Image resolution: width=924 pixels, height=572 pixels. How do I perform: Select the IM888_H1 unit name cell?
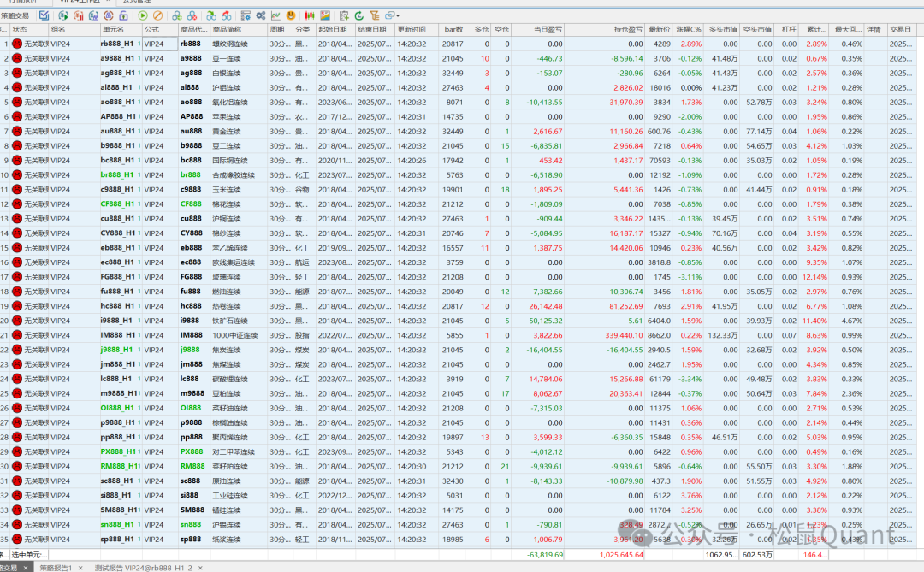(118, 335)
